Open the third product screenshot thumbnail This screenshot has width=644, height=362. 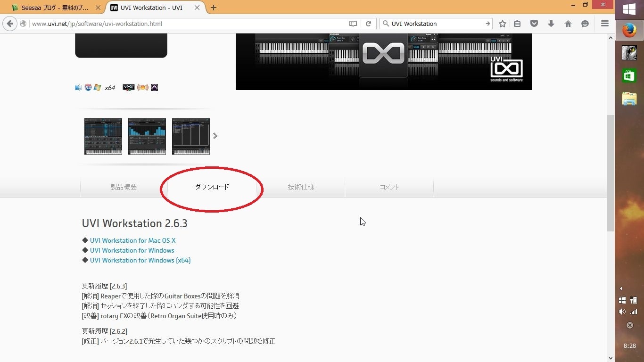tap(191, 136)
